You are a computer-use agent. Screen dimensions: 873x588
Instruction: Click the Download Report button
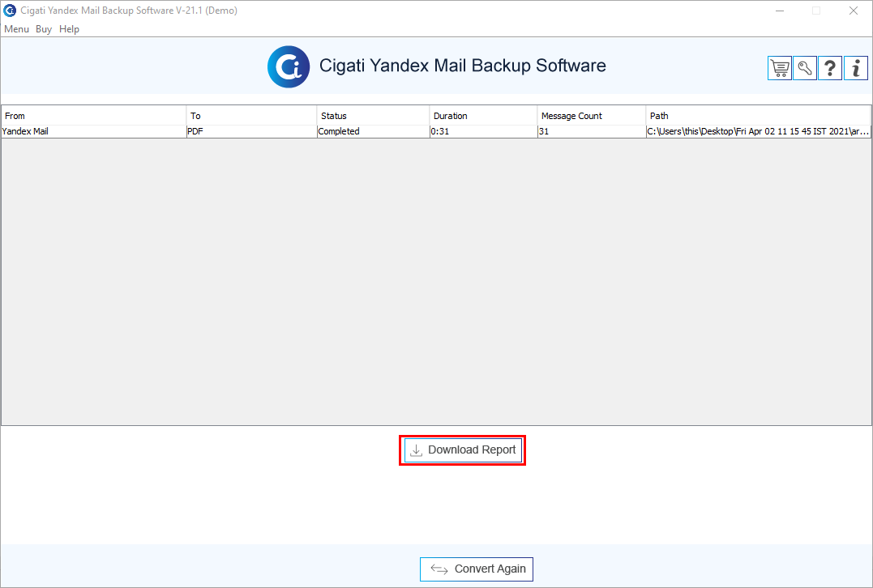463,450
